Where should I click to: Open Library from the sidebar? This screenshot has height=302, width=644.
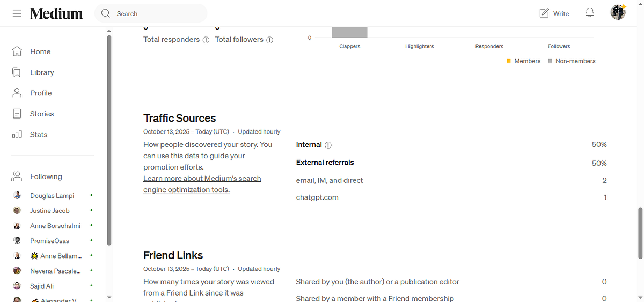point(42,72)
